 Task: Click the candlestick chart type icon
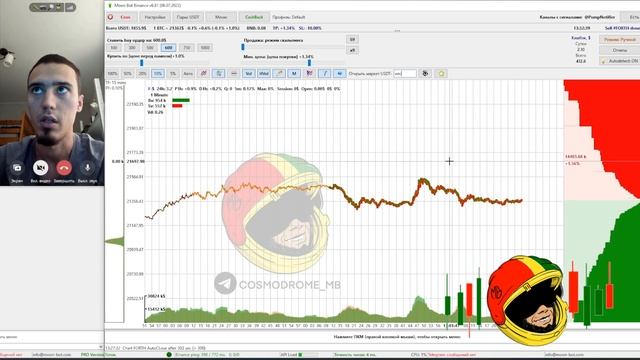(x=309, y=73)
